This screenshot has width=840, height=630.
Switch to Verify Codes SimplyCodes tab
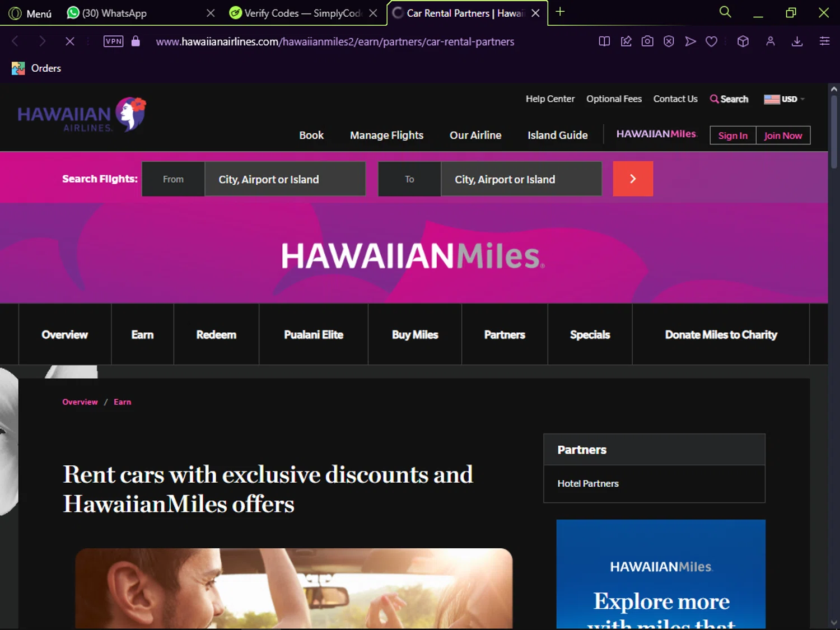[x=296, y=13]
